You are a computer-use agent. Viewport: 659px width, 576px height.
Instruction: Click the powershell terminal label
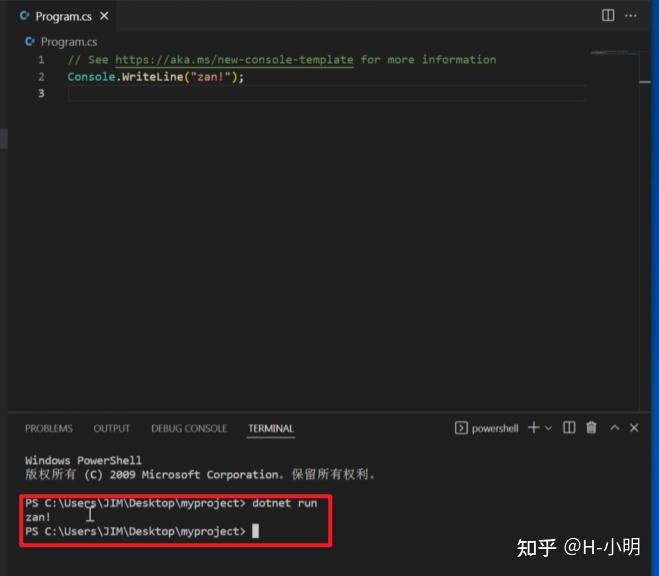point(495,428)
